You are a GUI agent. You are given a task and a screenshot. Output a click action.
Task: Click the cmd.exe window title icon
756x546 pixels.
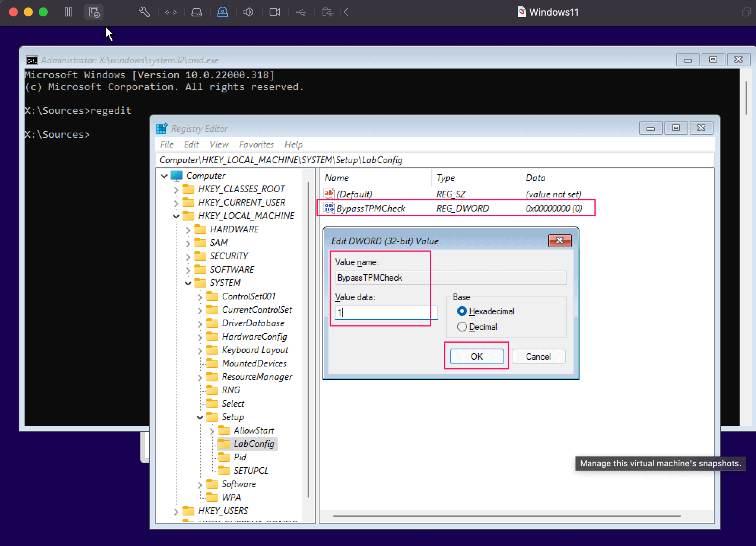32,60
